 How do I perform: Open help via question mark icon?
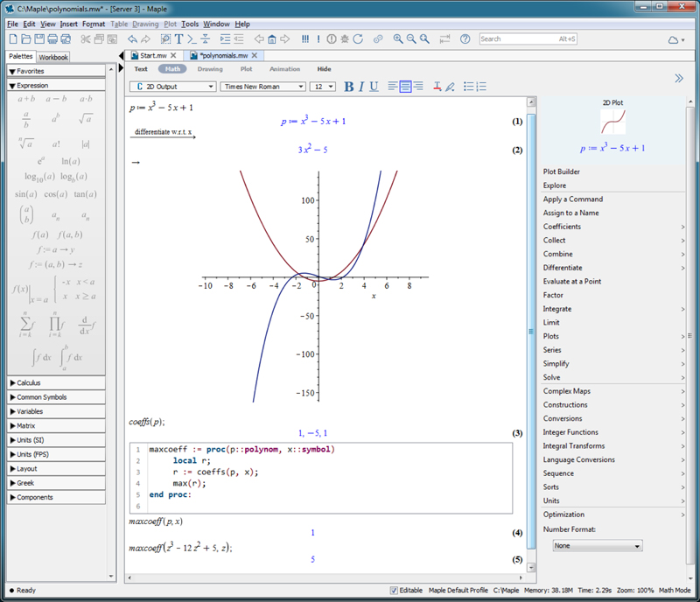click(x=465, y=39)
